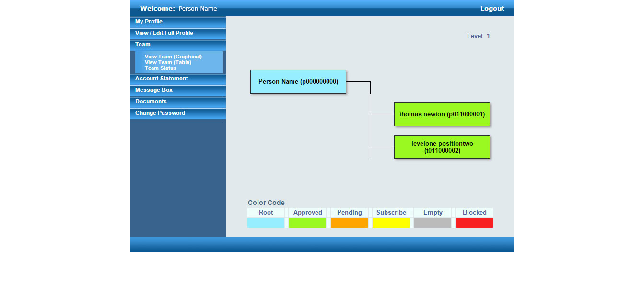Click the green Approved color swatch
This screenshot has width=644, height=294.
pos(307,223)
